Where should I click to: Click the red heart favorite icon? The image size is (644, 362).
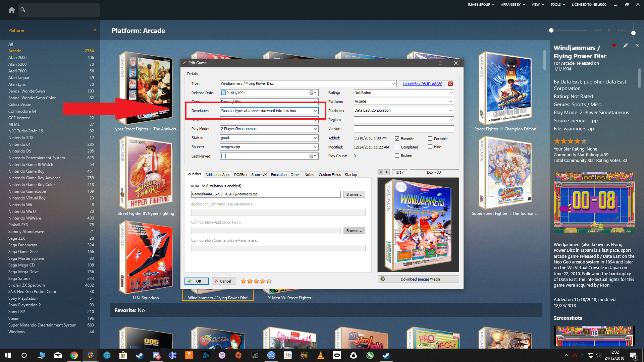614,46
